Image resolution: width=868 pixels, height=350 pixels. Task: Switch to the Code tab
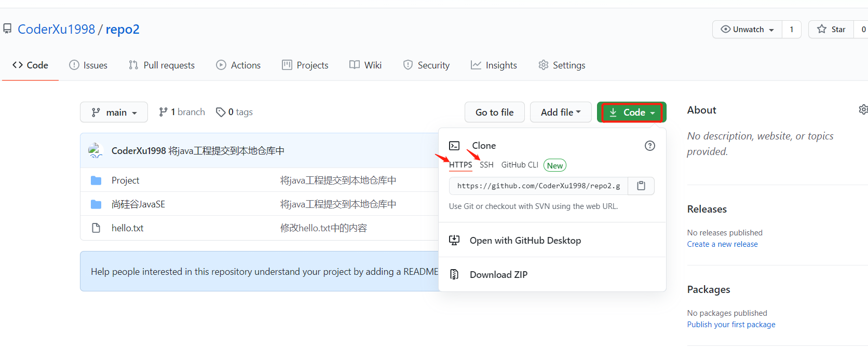click(30, 65)
